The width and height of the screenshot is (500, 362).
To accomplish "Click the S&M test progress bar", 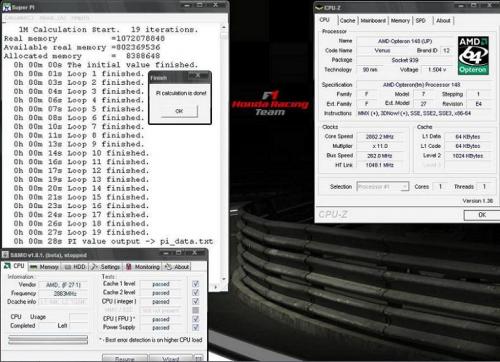I will point(48,340).
